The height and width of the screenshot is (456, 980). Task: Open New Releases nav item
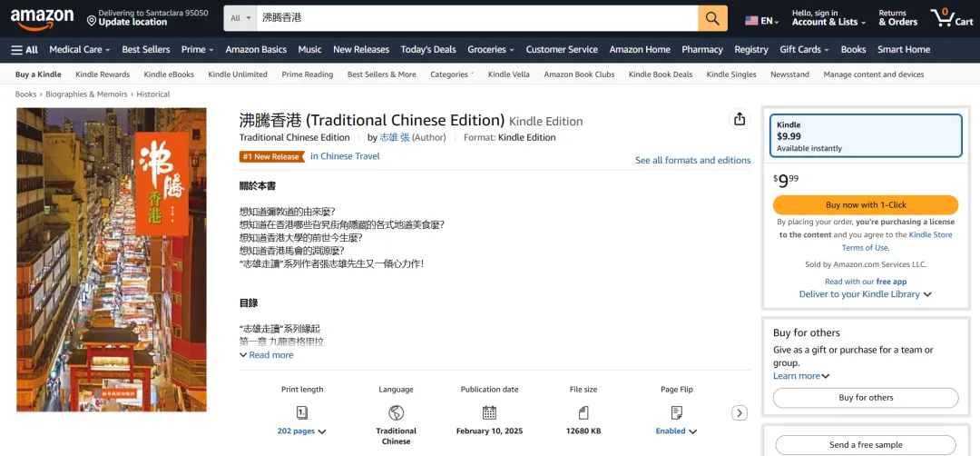tap(361, 49)
